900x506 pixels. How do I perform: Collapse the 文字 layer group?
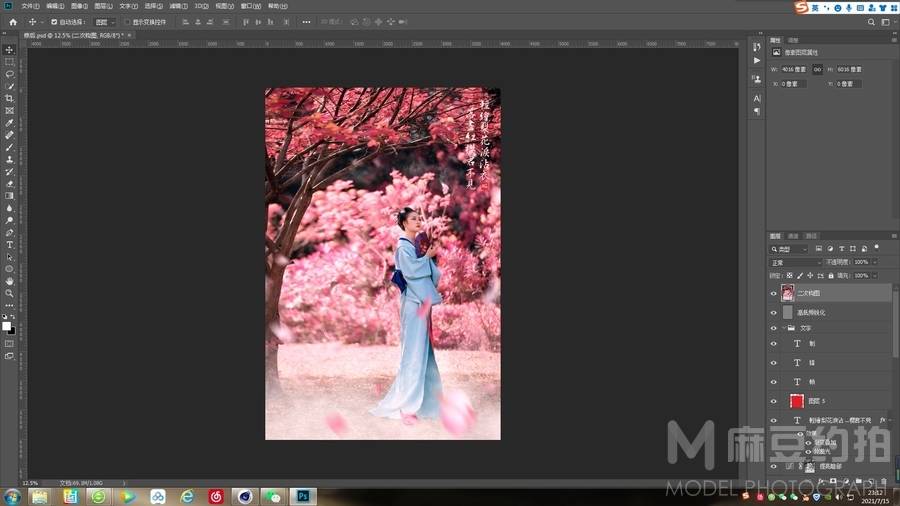(x=783, y=328)
